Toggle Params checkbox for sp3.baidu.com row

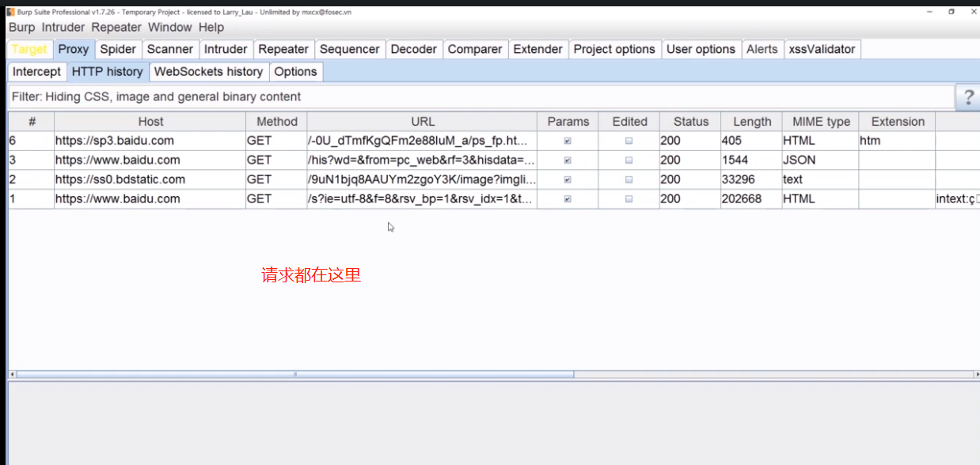coord(568,141)
